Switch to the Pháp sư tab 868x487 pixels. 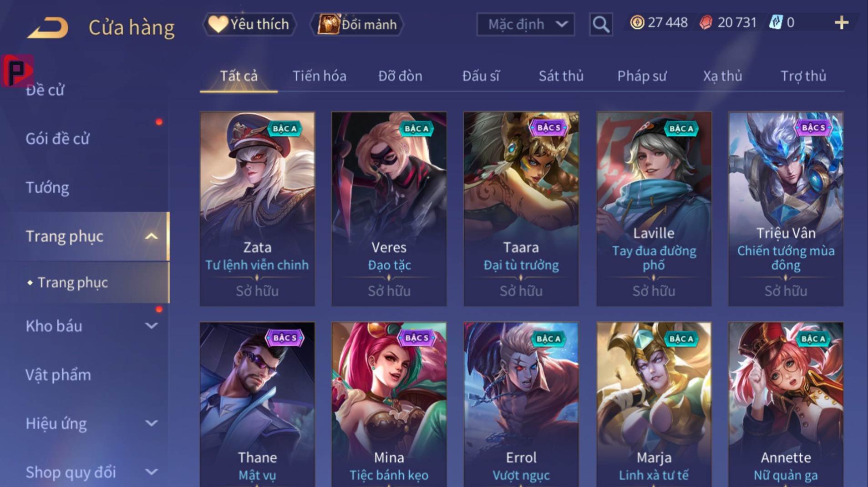coord(642,76)
